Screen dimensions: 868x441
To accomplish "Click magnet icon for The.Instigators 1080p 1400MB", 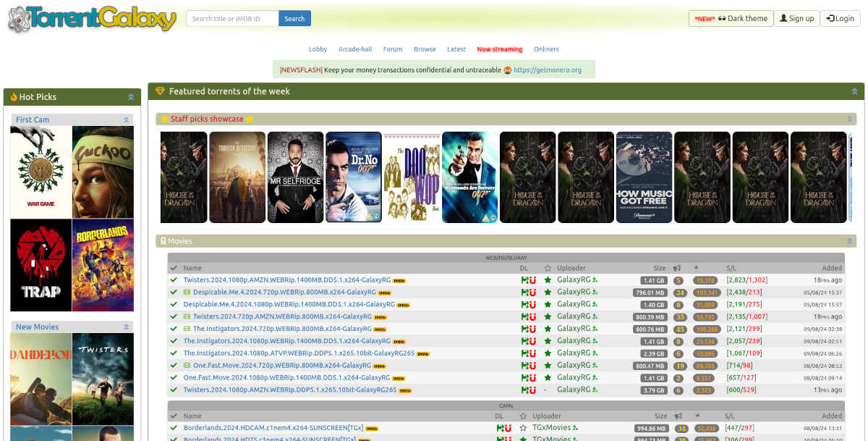I will [x=532, y=341].
